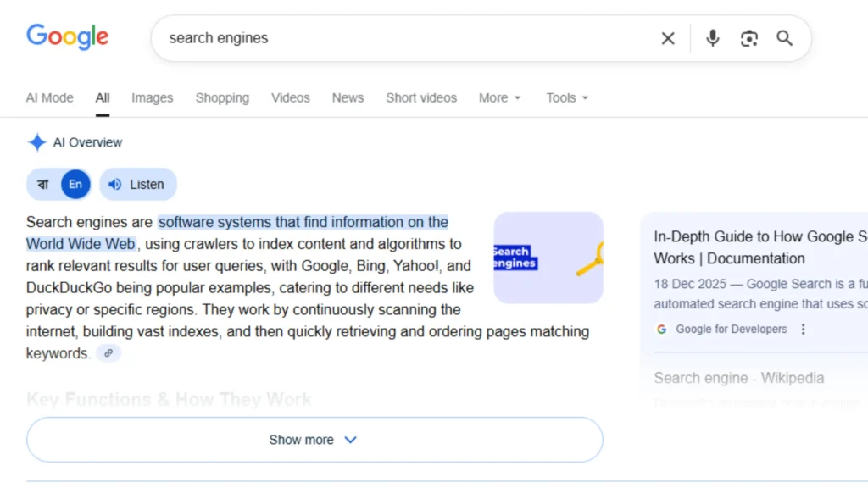
Task: Switch the AI Overview language to Bengali
Action: click(x=43, y=184)
